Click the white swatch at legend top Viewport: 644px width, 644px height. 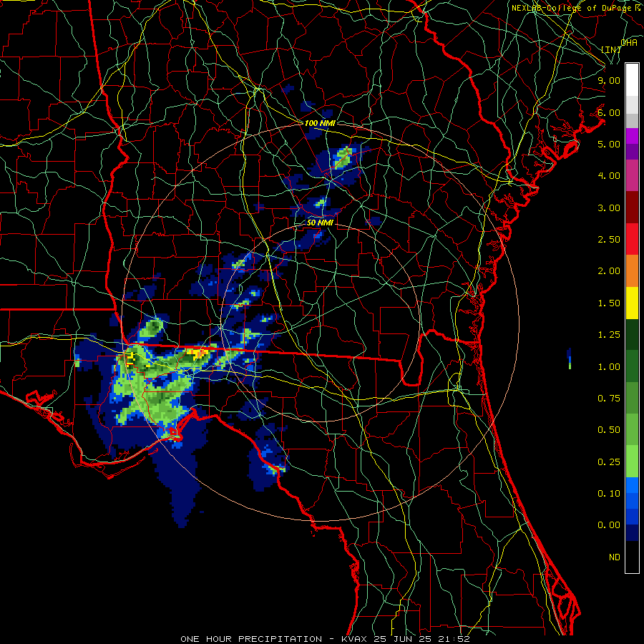pos(632,79)
